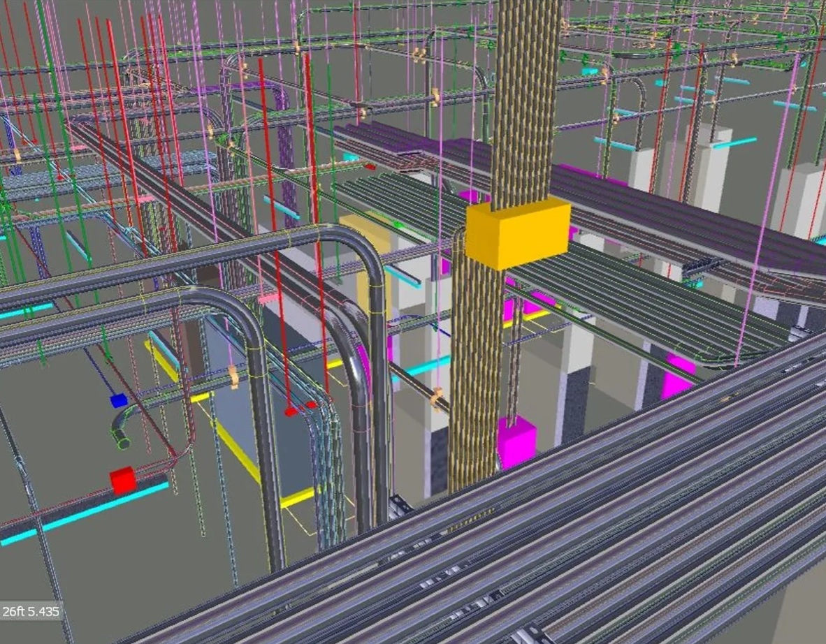
Task: Select the red cube on the cyan-edged tray
Action: pyautogui.click(x=123, y=481)
